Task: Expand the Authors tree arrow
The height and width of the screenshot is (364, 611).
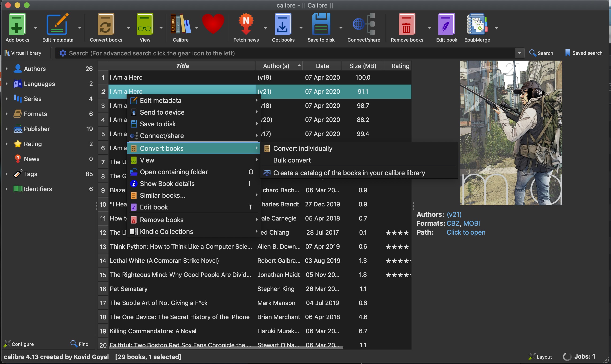Action: pyautogui.click(x=6, y=69)
